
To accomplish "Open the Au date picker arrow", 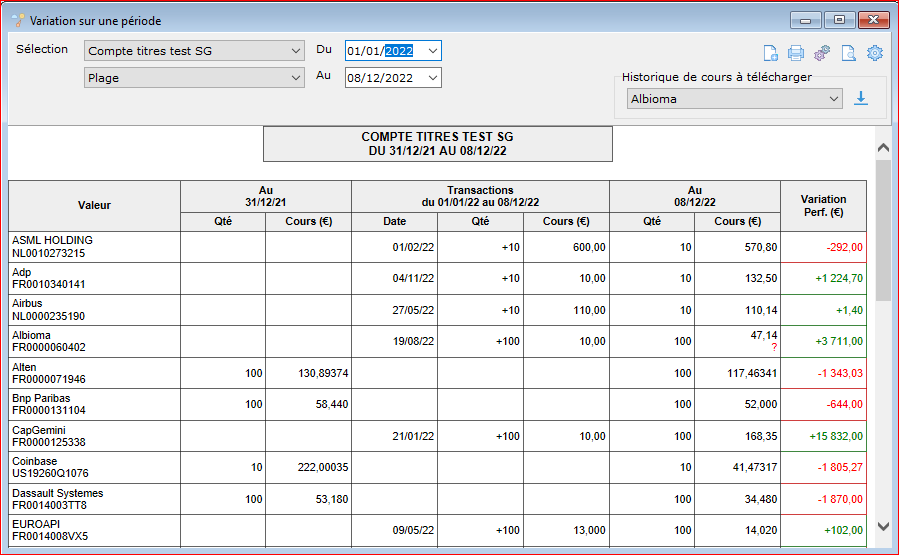I will click(433, 77).
